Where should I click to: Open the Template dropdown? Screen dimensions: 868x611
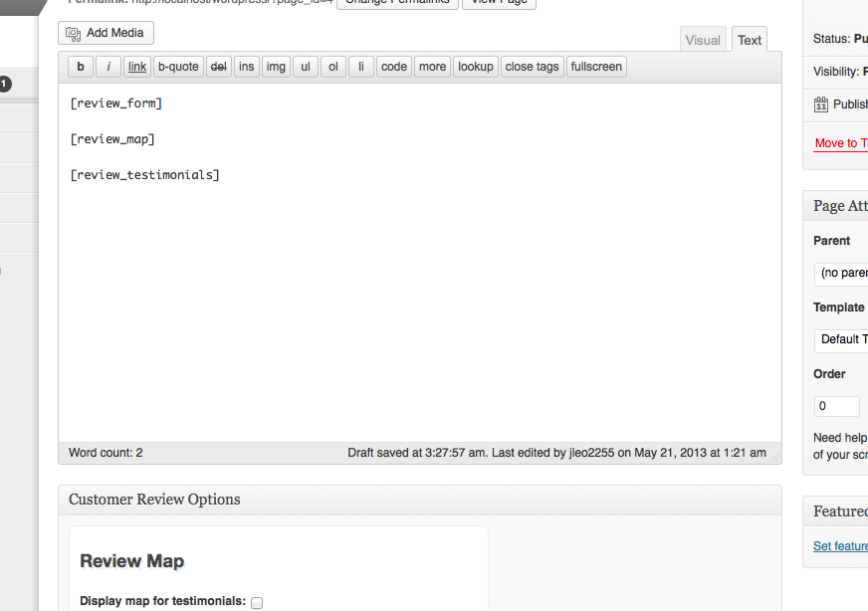pyautogui.click(x=841, y=339)
